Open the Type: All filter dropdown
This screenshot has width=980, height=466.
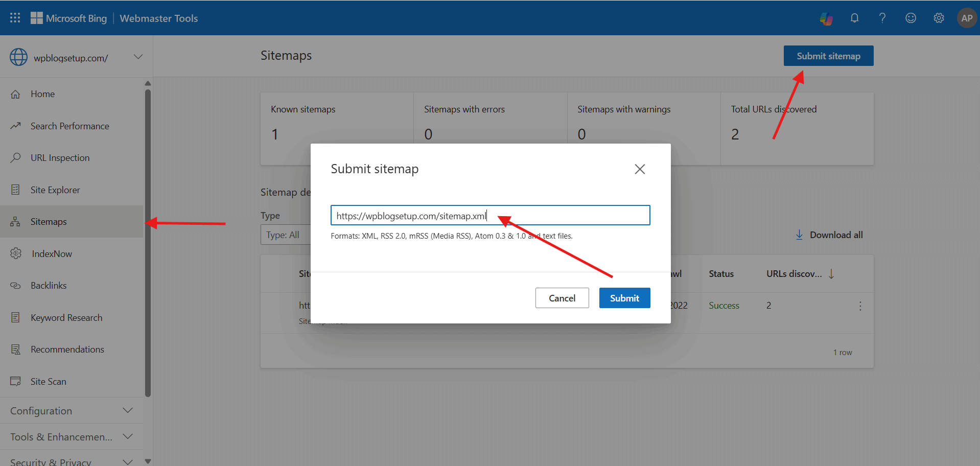coord(286,235)
